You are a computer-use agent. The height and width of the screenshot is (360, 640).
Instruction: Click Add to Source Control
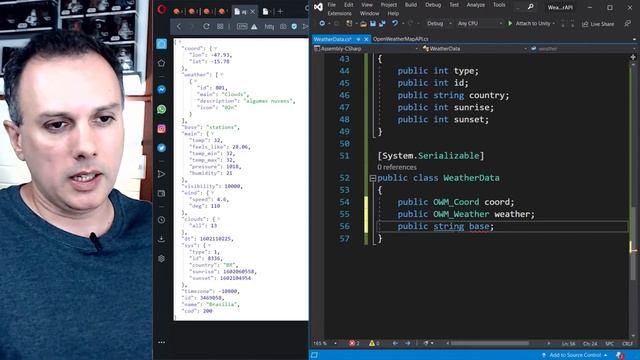pyautogui.click(x=574, y=355)
